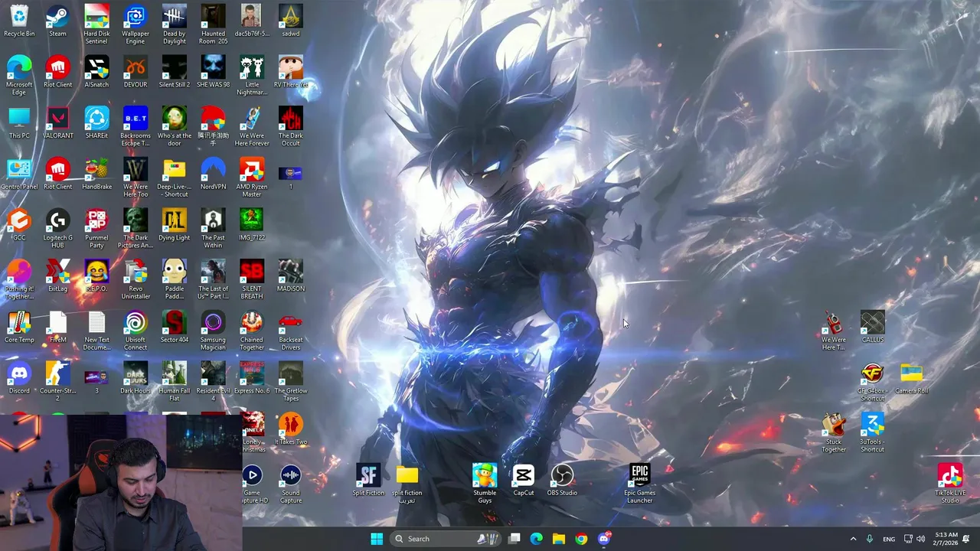Launch the Stumble Guys shortcut

[x=485, y=484]
